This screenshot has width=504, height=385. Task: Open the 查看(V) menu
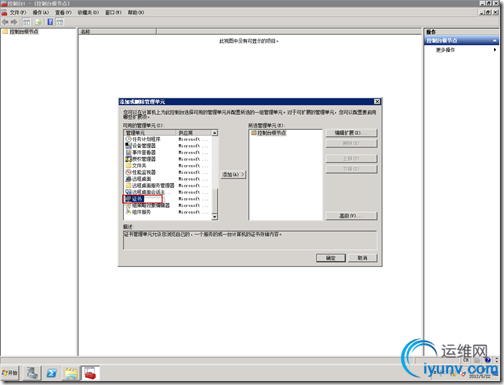coord(63,12)
